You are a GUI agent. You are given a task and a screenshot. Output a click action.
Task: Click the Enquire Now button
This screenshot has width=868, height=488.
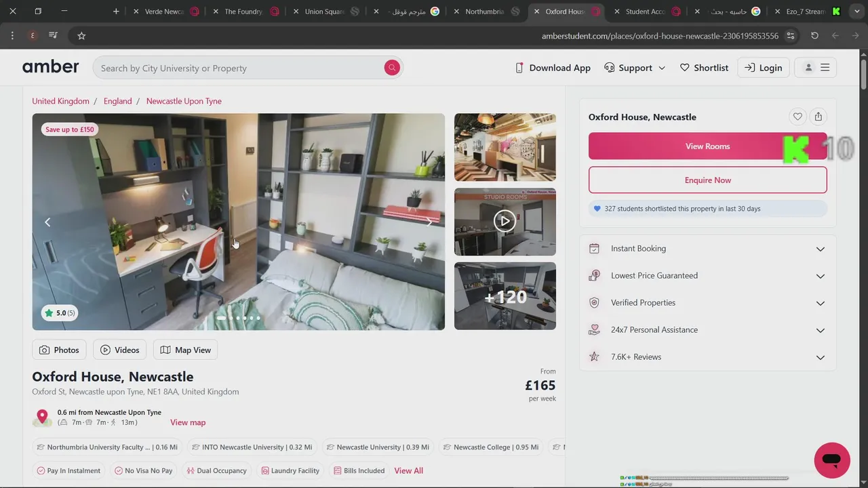[707, 180]
